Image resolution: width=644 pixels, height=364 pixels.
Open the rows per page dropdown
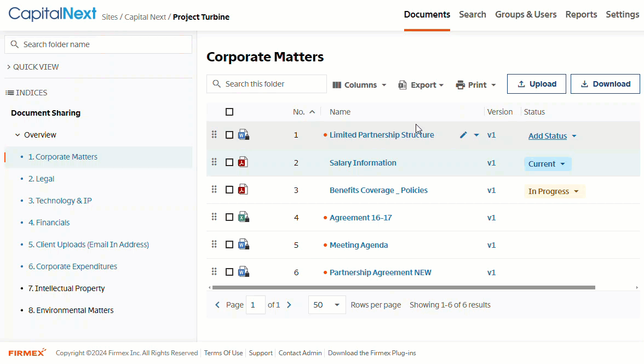click(327, 305)
